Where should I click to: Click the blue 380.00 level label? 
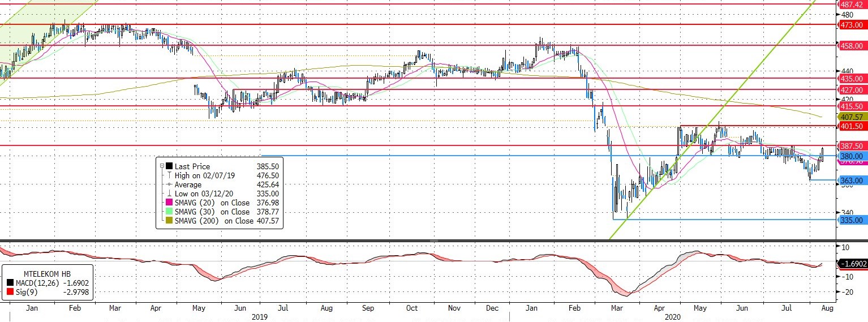click(852, 156)
